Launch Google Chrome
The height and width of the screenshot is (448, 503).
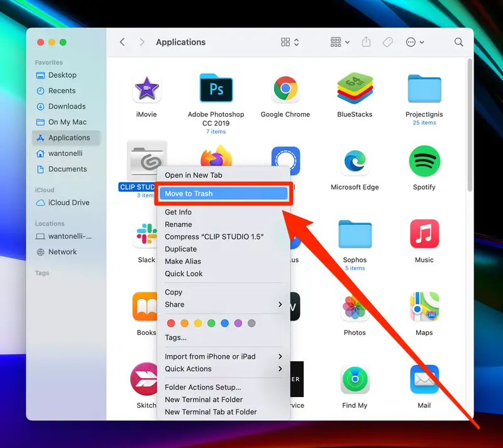click(x=285, y=90)
